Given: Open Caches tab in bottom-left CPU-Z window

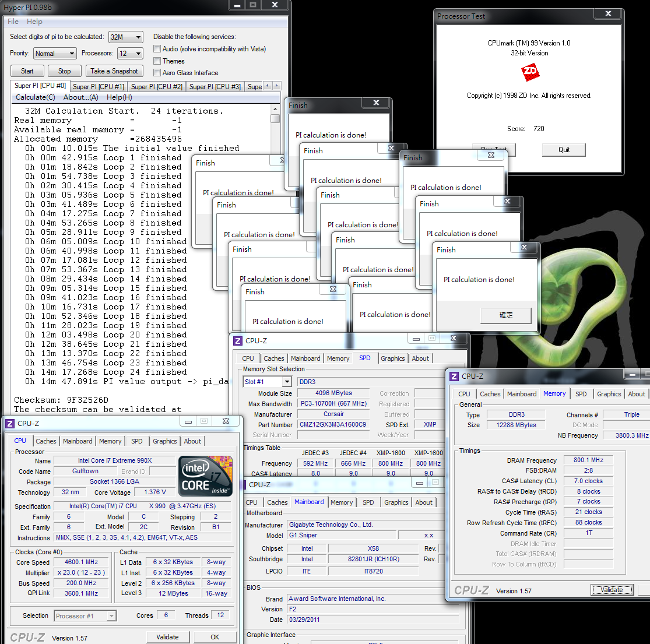Looking at the screenshot, I should [45, 441].
